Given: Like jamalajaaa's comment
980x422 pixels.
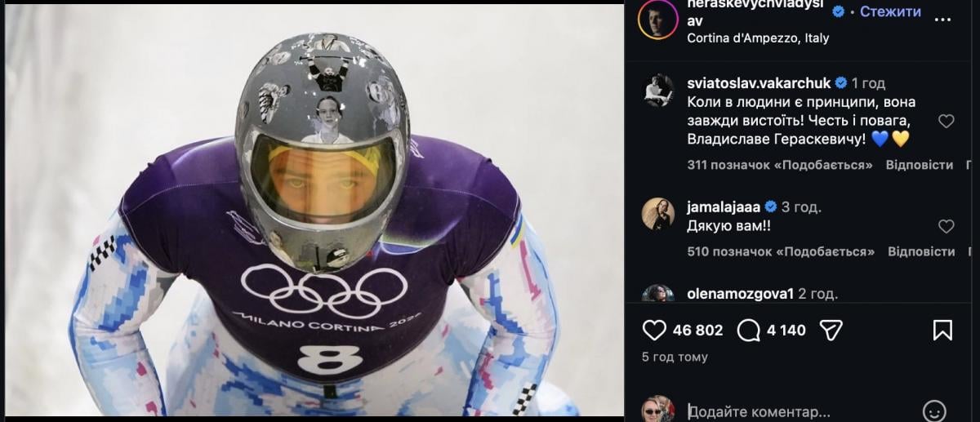Looking at the screenshot, I should [x=946, y=226].
